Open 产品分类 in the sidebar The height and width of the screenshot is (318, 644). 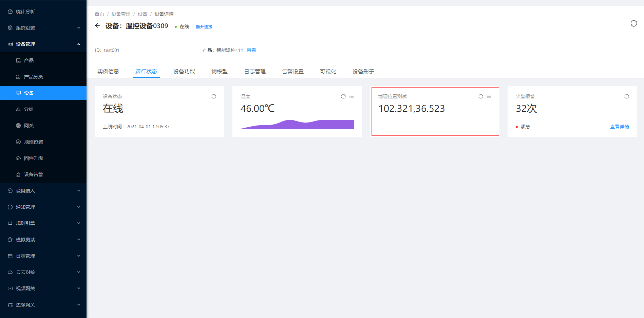(34, 77)
